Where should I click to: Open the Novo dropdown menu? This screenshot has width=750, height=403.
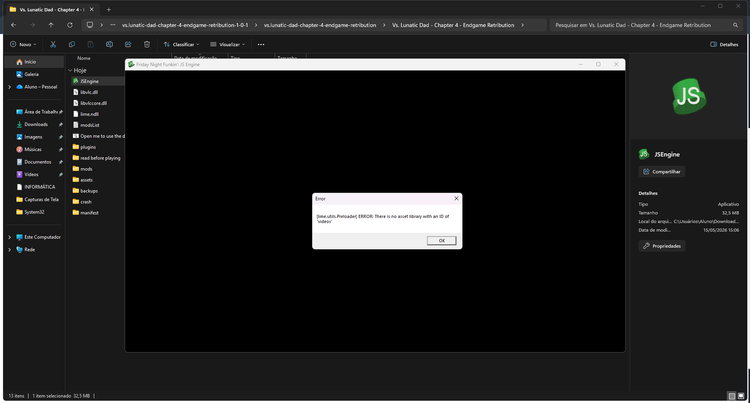coord(23,44)
